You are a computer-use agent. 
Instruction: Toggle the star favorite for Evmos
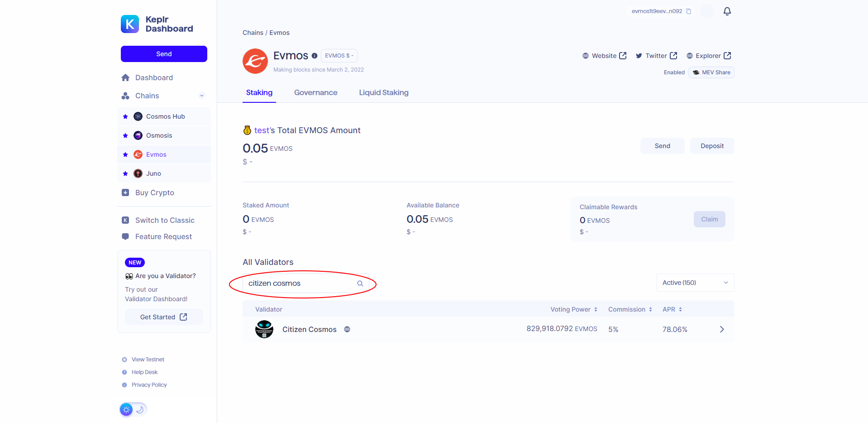(x=125, y=154)
